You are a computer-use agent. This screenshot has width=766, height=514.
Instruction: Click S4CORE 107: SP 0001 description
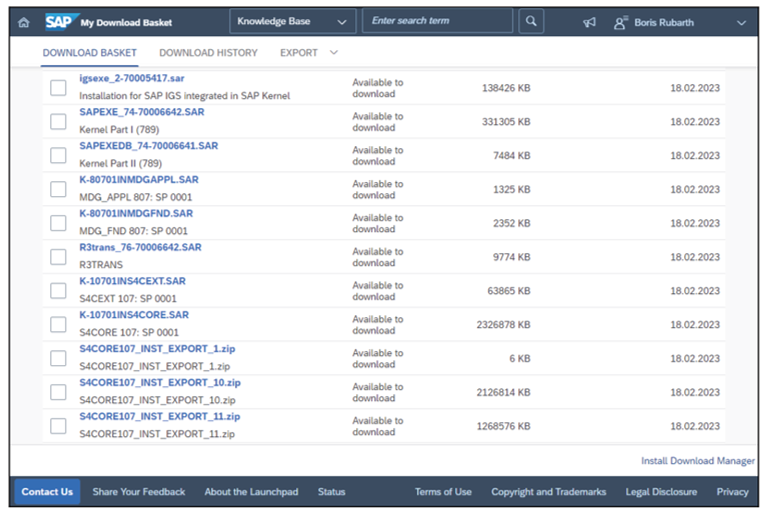coord(129,332)
